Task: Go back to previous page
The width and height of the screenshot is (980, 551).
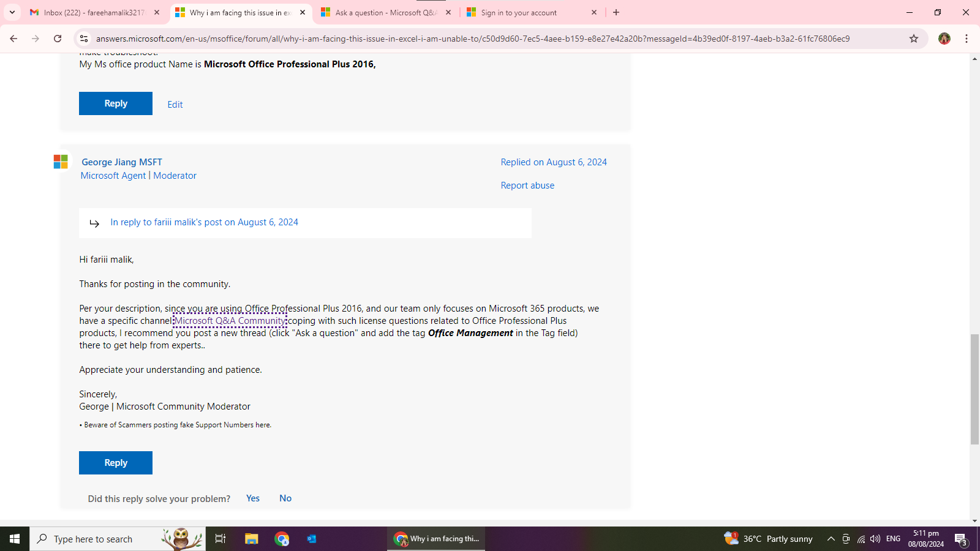Action: pyautogui.click(x=13, y=39)
